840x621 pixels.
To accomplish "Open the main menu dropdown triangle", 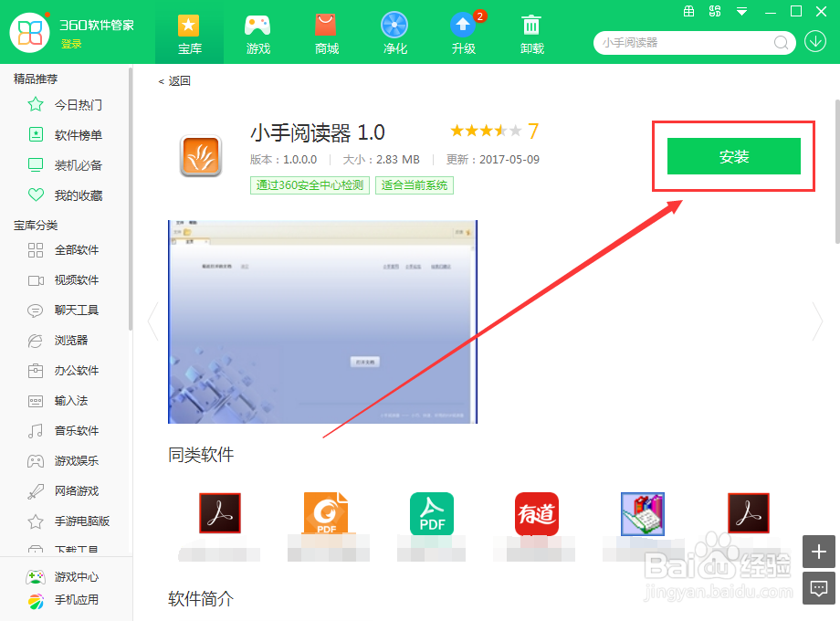I will 741,11.
